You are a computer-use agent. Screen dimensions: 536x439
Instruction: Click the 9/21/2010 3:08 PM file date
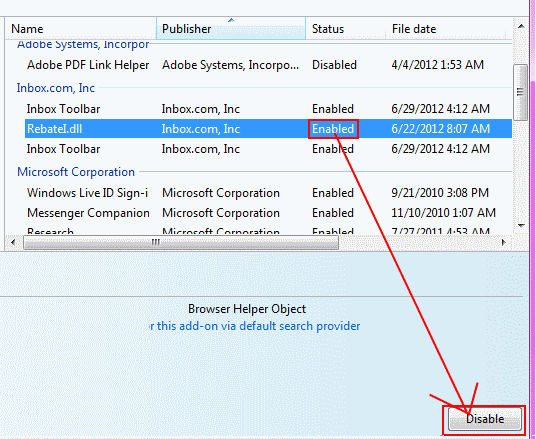440,193
